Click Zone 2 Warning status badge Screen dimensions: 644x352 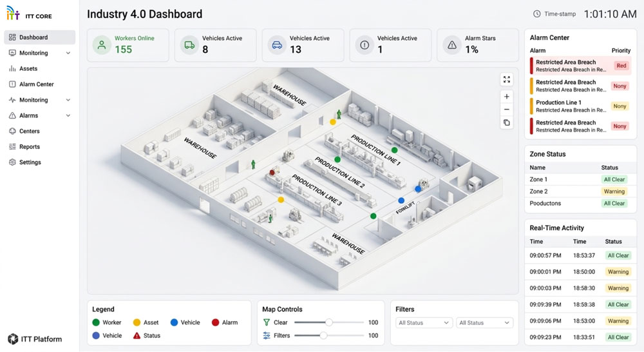click(614, 191)
